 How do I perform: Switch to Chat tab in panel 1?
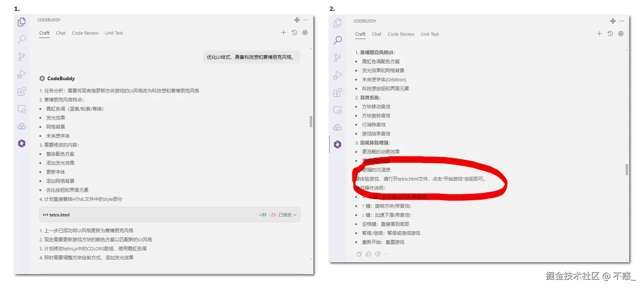[x=61, y=33]
